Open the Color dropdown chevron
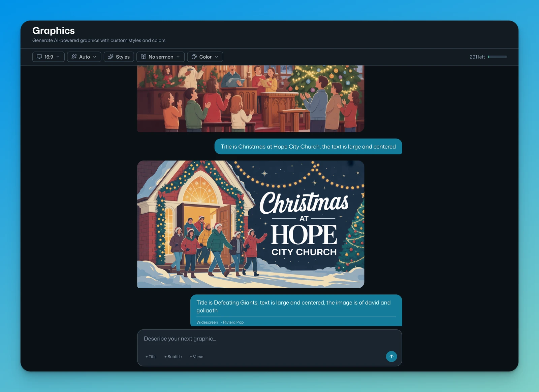 [216, 57]
